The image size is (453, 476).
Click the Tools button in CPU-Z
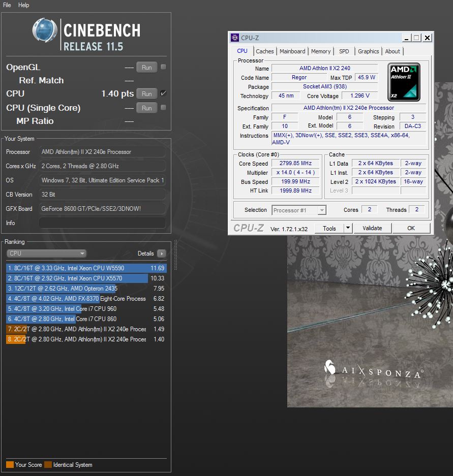click(329, 228)
